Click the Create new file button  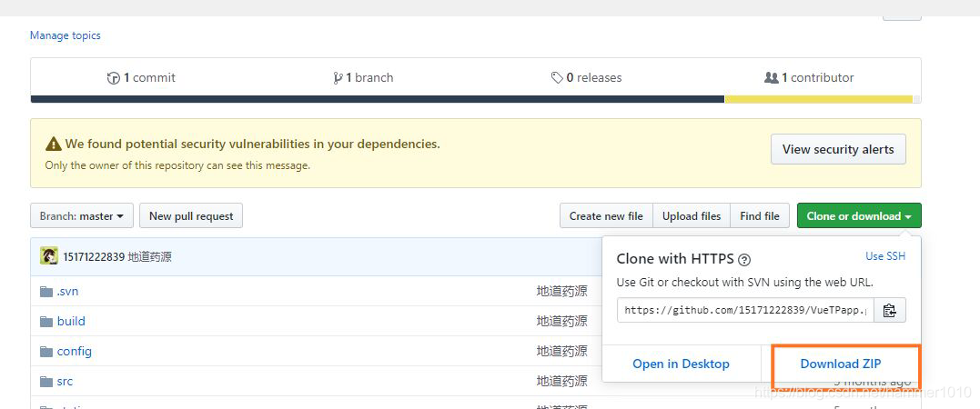click(x=606, y=216)
